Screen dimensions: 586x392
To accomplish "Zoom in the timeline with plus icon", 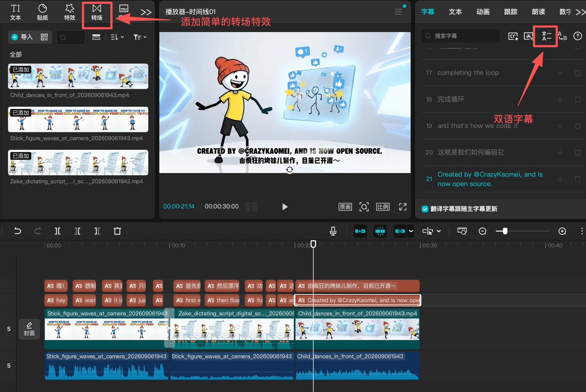I will [562, 231].
